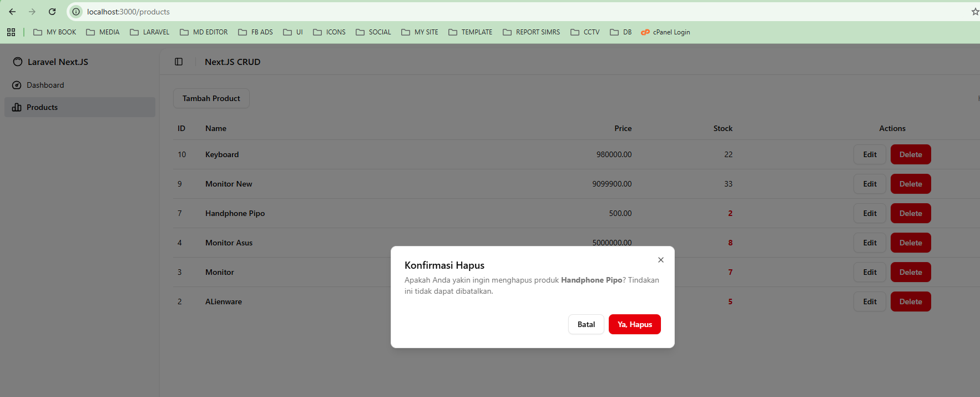Click the Name column header
Viewport: 980px width, 397px height.
[x=216, y=128]
